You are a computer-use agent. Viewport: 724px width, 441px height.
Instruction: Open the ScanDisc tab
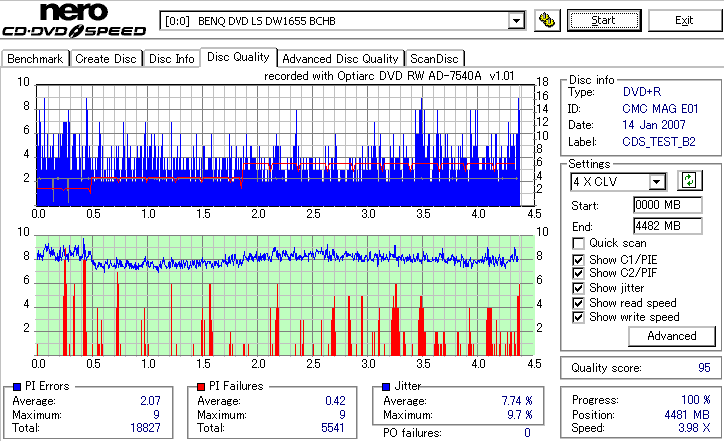(434, 59)
